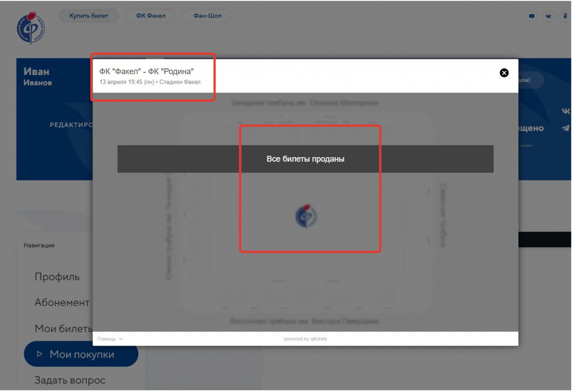Select Задать вопрос navigation item
This screenshot has width=573, height=392.
pos(70,381)
